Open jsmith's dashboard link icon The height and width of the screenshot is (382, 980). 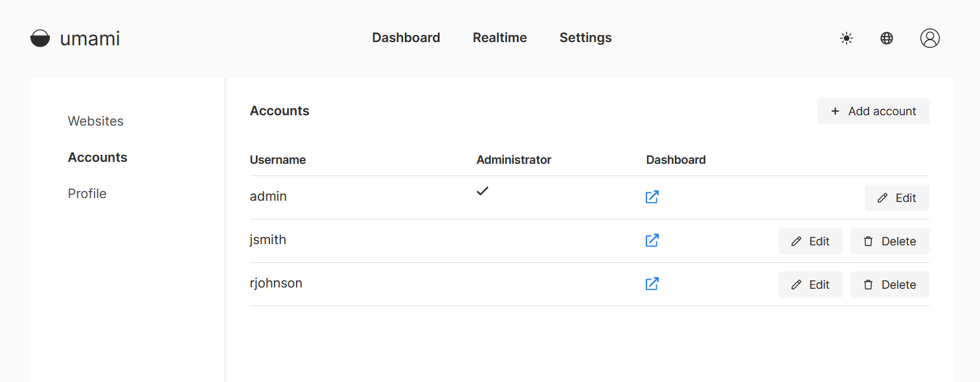point(652,240)
